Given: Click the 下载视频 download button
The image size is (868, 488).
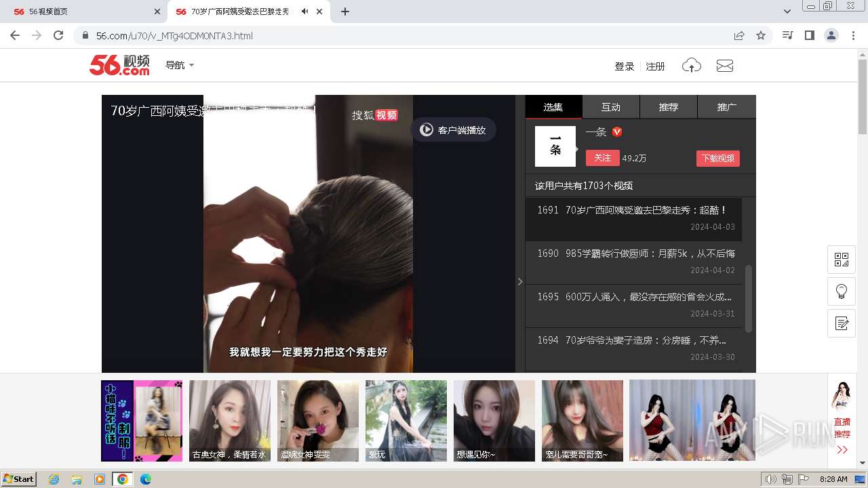Looking at the screenshot, I should [717, 158].
